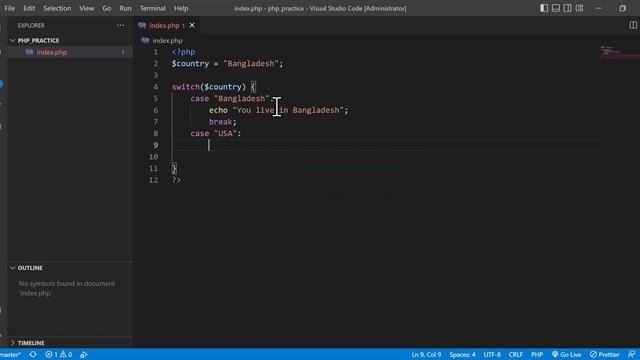Open errors and warnings problems indicator
640x360 pixels.
click(59, 354)
